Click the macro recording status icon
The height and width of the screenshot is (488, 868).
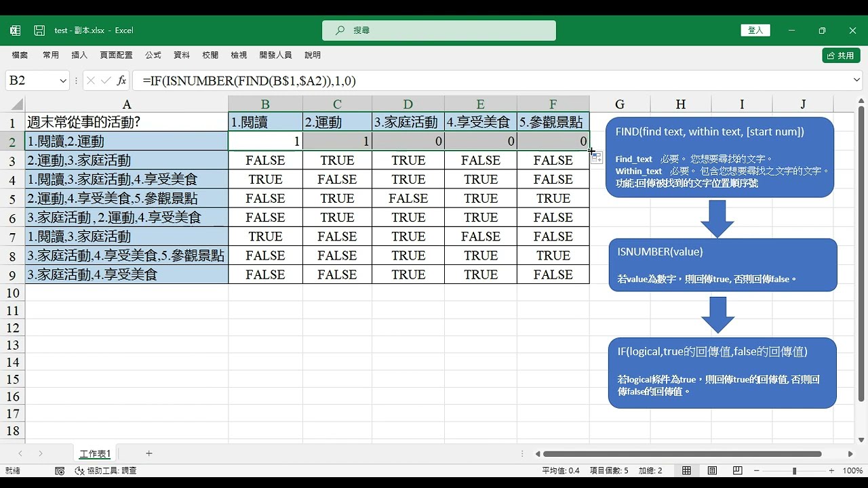click(60, 470)
